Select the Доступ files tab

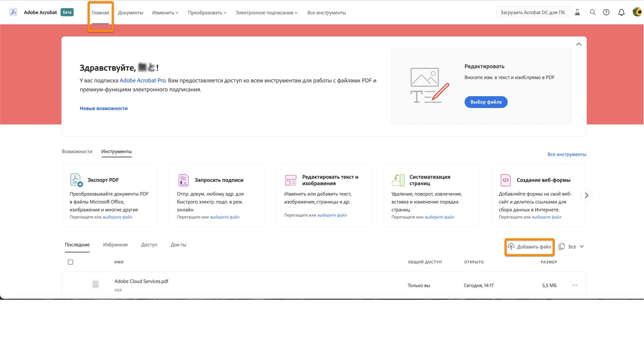pyautogui.click(x=149, y=245)
